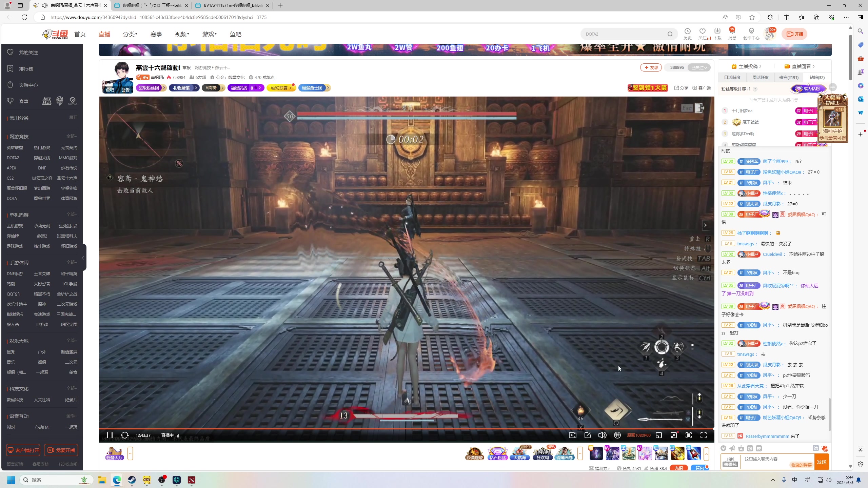This screenshot has height=488, width=868.
Task: Open the 滤 chat filter settings
Action: click(816, 448)
